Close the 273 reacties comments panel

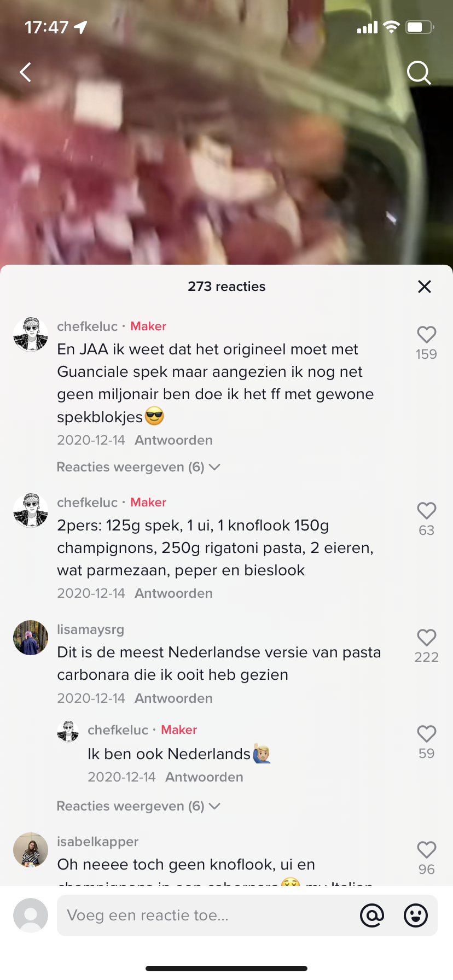click(x=425, y=287)
